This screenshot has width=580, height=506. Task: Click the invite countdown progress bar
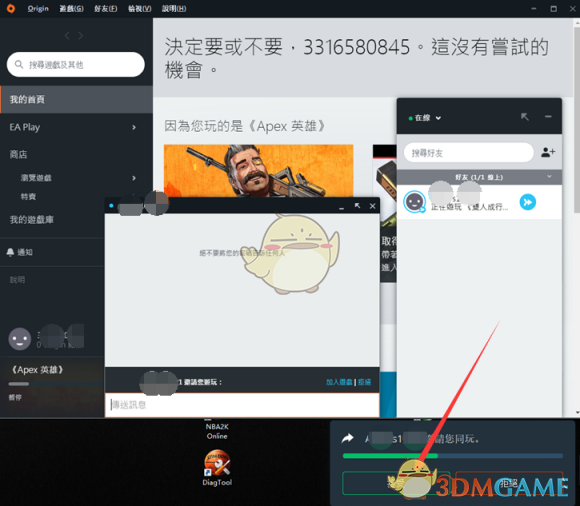(x=453, y=456)
